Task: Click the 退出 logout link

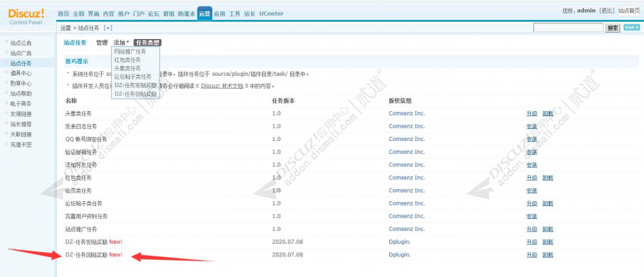Action: tap(607, 11)
